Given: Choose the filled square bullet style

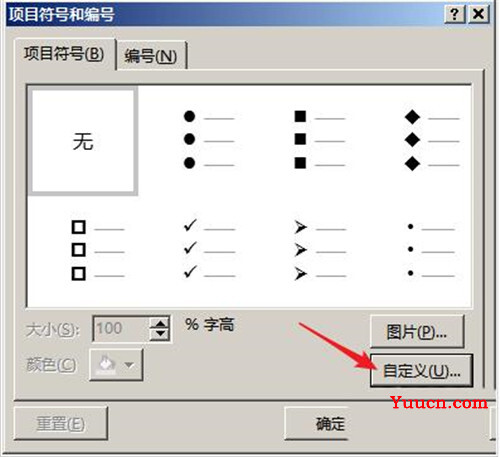Looking at the screenshot, I should [x=319, y=140].
